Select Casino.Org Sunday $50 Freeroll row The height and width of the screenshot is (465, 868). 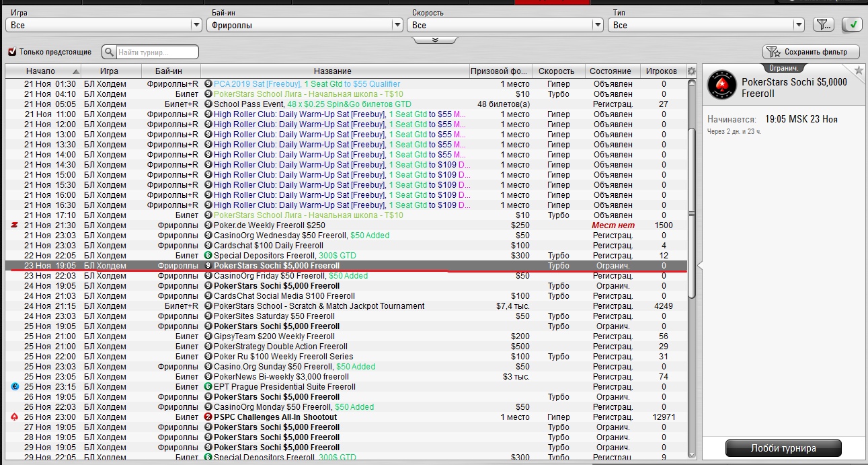point(346,367)
